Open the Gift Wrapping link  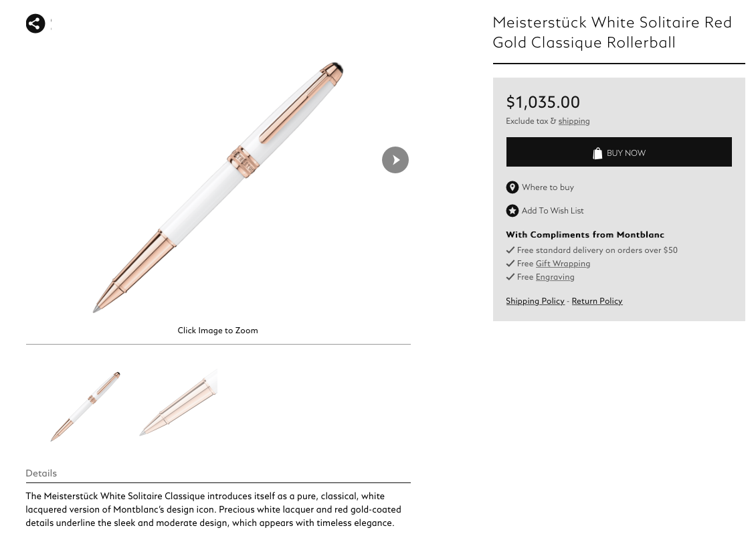pos(562,264)
